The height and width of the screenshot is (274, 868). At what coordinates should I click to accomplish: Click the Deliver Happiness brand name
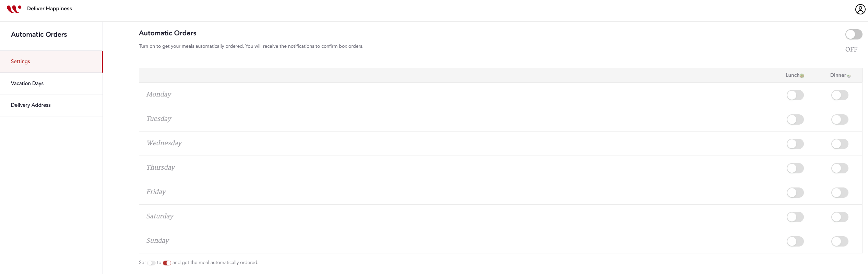click(49, 9)
